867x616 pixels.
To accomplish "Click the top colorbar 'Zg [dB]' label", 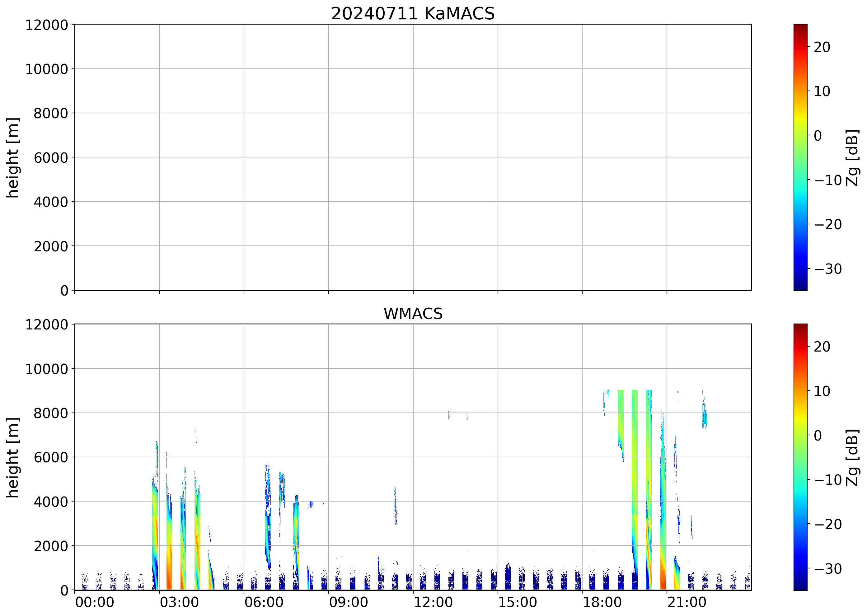I will (853, 157).
